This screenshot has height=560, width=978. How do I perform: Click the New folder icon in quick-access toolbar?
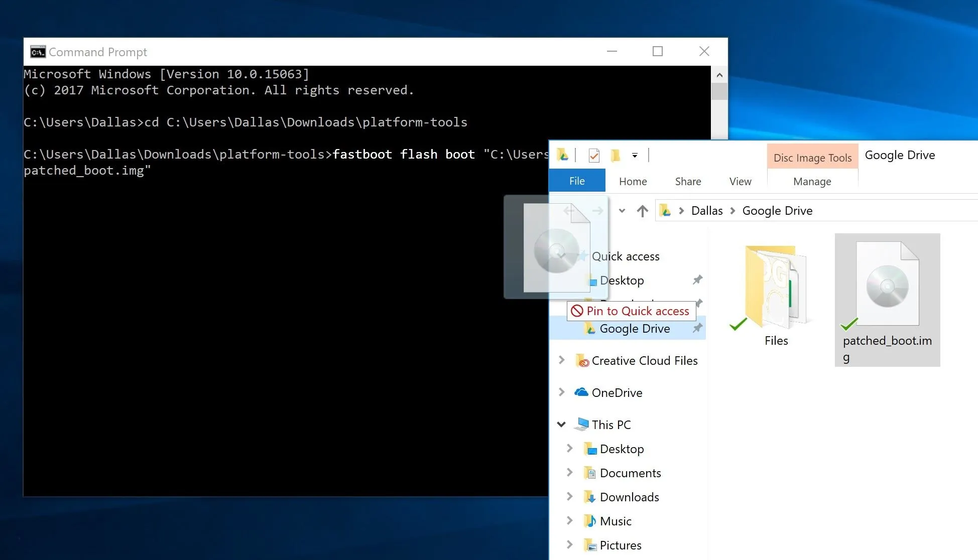[615, 156]
